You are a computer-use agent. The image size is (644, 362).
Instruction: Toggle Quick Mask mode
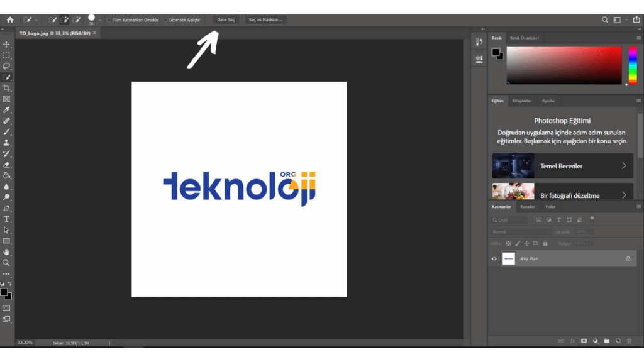pos(6,308)
